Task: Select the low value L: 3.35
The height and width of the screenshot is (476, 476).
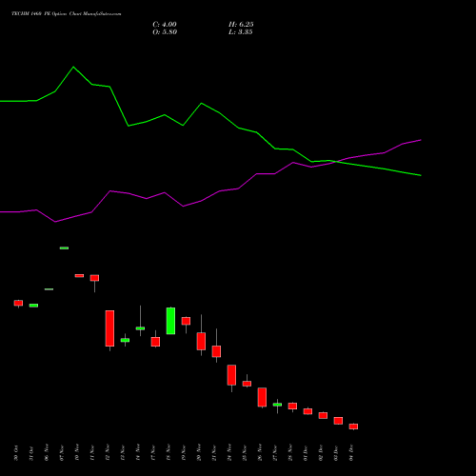Action: coord(241,32)
